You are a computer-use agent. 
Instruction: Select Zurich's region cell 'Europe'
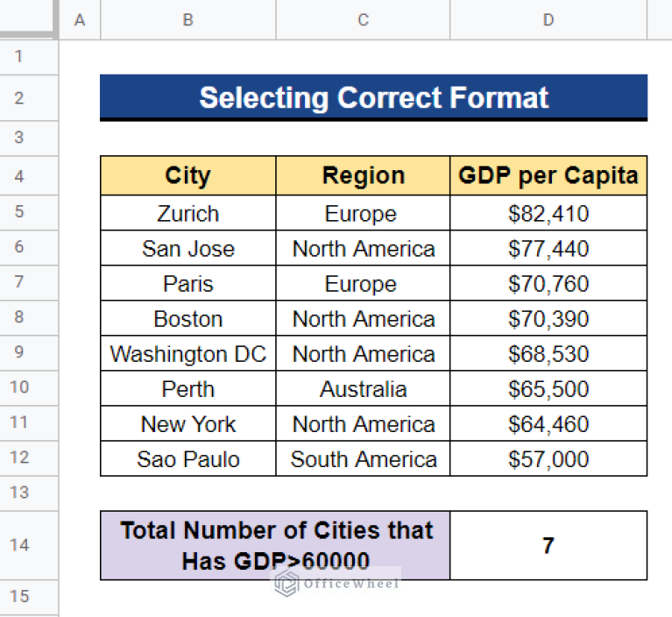363,213
